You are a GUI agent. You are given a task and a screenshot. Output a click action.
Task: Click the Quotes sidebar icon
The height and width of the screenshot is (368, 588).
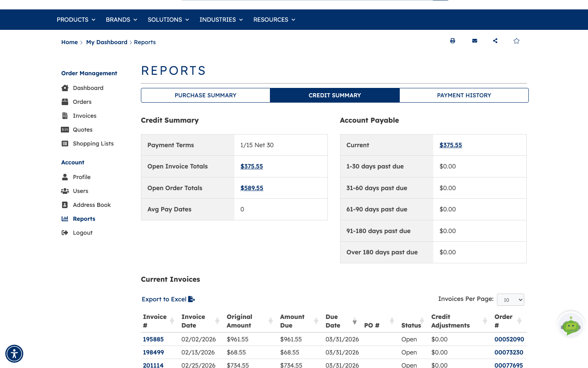[x=65, y=130]
